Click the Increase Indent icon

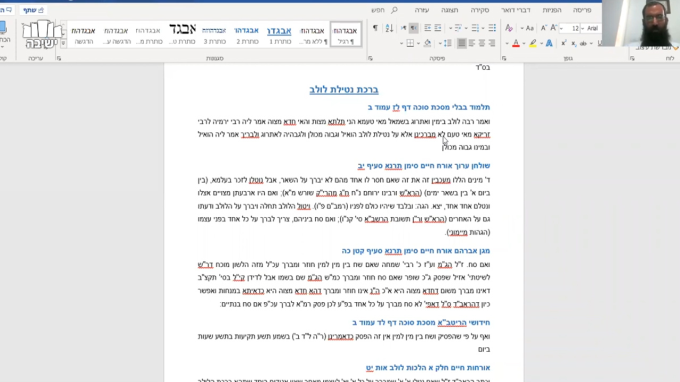pyautogui.click(x=428, y=29)
